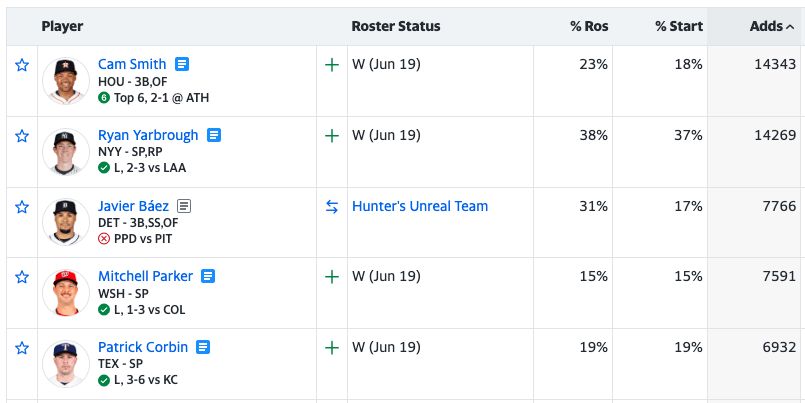Viewport: 805px width, 403px height.
Task: Open Javier Báez player page
Action: click(133, 206)
